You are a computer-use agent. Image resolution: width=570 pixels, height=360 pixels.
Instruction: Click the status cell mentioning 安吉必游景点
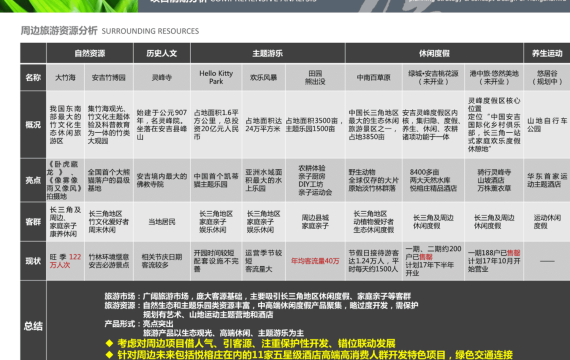(x=109, y=261)
